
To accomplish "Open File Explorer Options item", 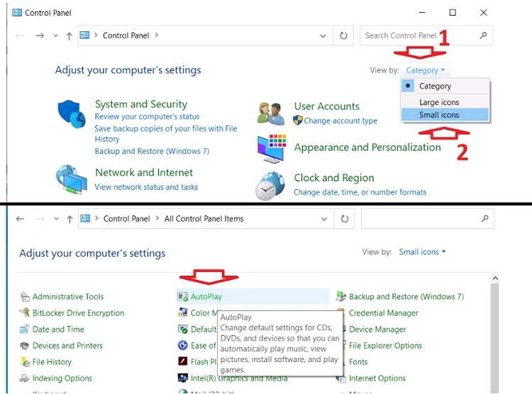I will pos(385,346).
